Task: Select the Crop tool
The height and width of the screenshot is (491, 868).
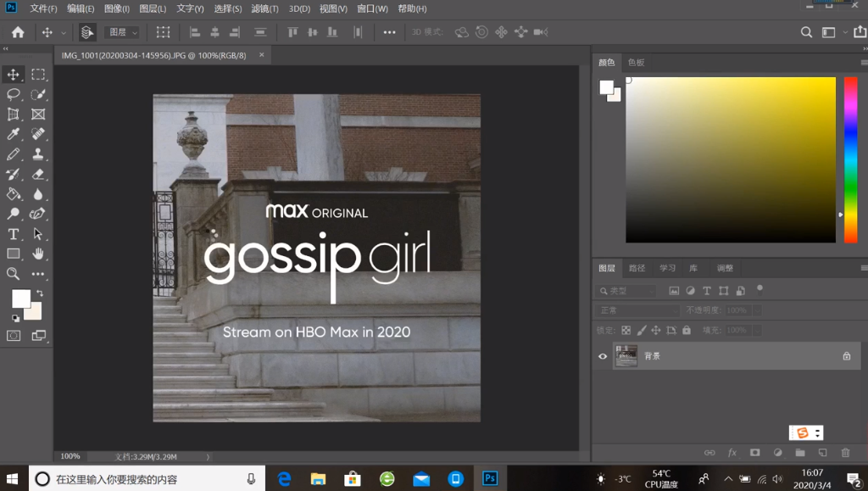Action: click(x=14, y=114)
